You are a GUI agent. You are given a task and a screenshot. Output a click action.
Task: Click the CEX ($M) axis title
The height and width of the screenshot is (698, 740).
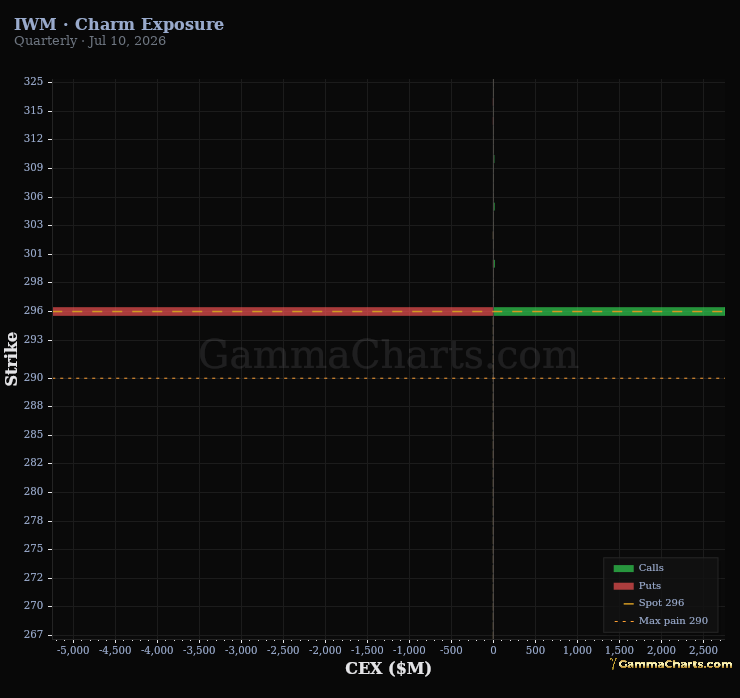pyautogui.click(x=388, y=668)
